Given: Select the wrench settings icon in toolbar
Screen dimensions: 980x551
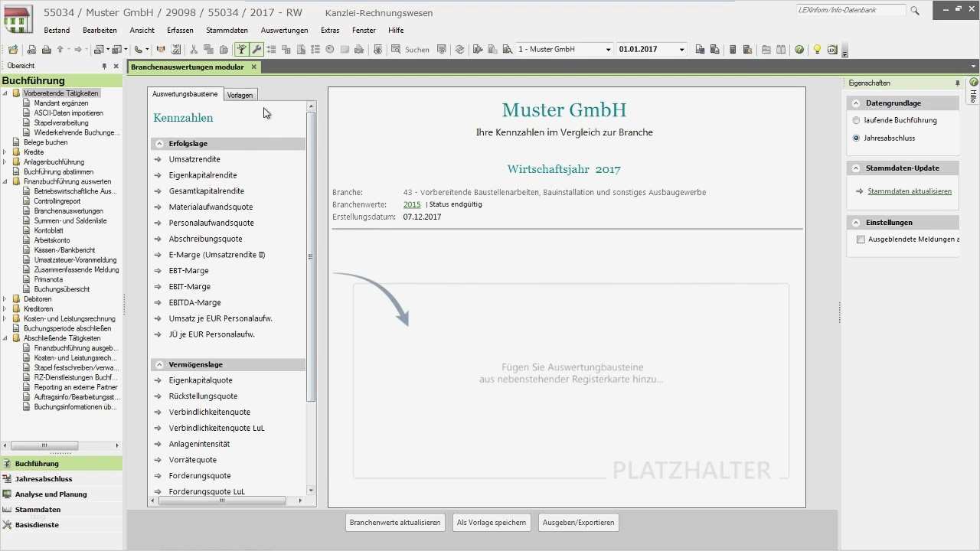Looking at the screenshot, I should tap(256, 50).
